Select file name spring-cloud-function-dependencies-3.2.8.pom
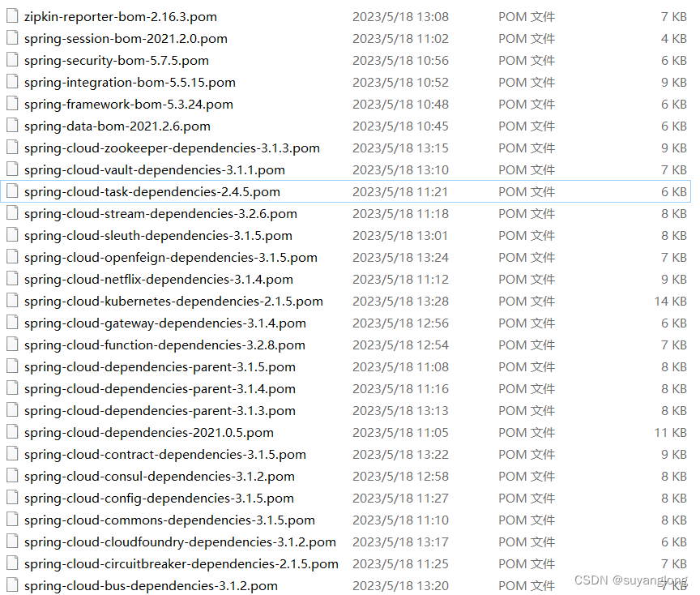Viewport: 700px width, 595px height. pos(164,345)
